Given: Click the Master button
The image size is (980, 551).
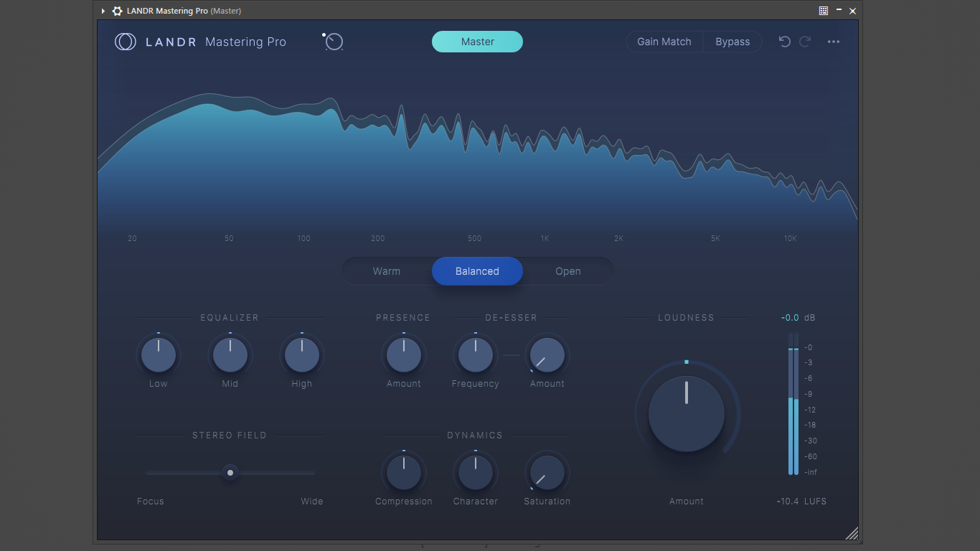Looking at the screenshot, I should (x=477, y=42).
